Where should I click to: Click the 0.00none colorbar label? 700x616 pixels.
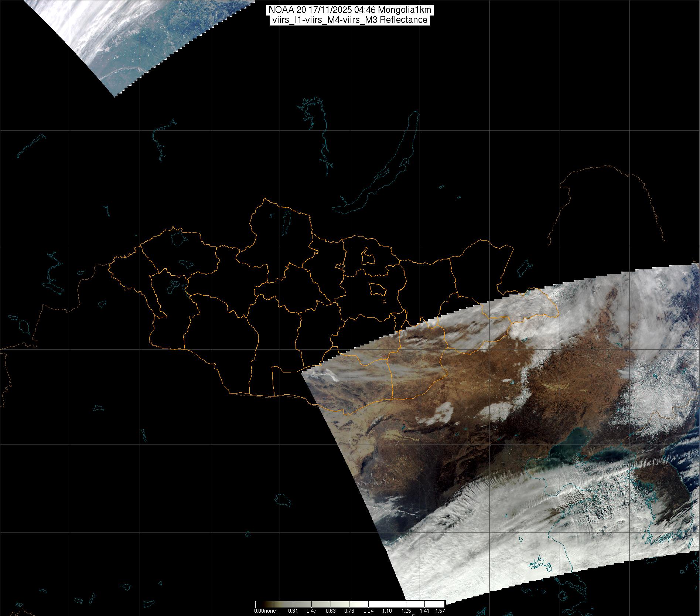pyautogui.click(x=264, y=611)
